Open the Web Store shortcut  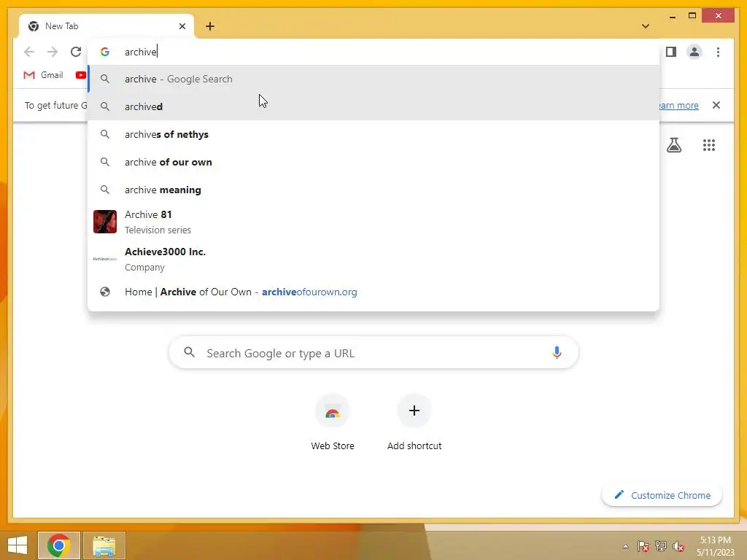333,423
